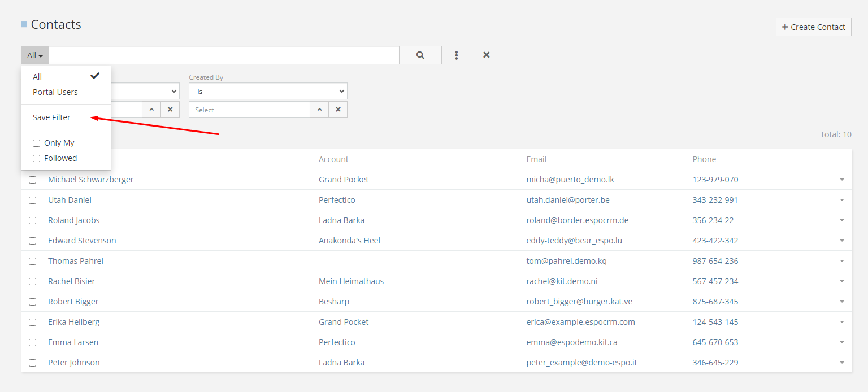
Task: Open row actions caret for Michael Schwarzberger
Action: [x=841, y=180]
